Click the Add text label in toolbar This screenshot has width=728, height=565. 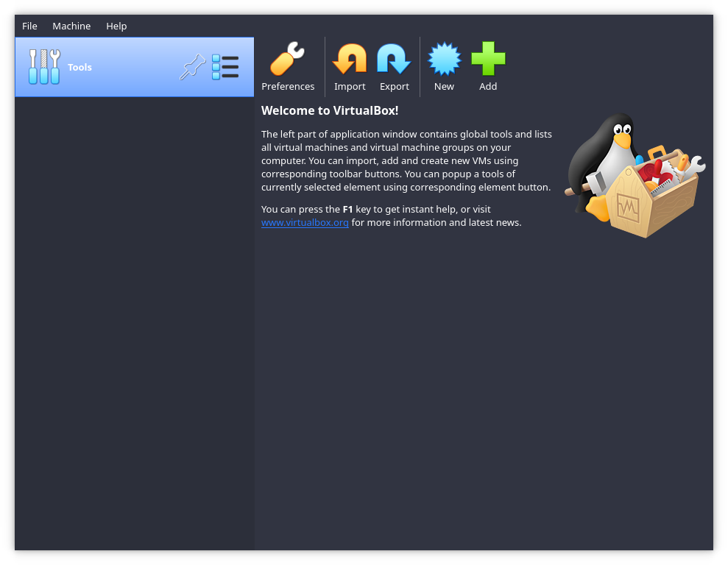pos(488,86)
